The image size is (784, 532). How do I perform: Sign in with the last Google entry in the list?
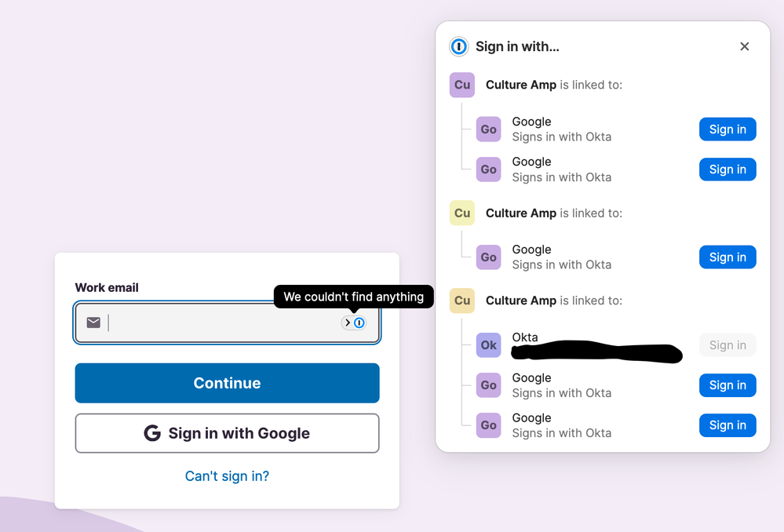point(727,425)
